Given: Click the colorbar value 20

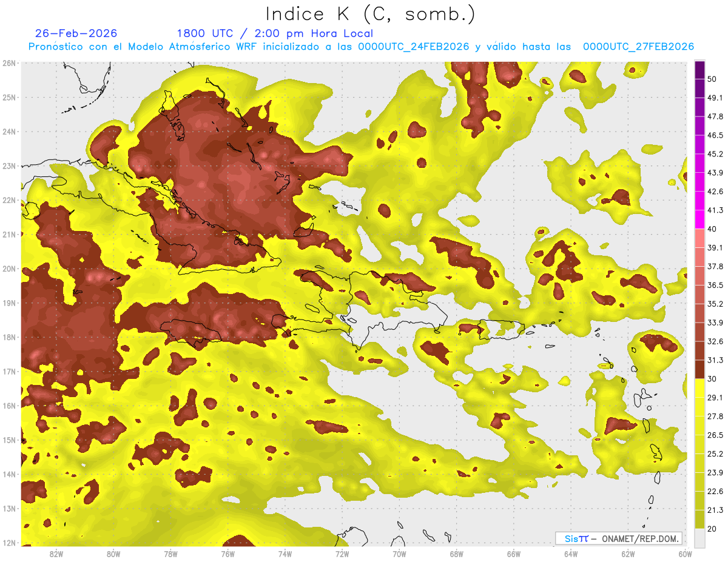Looking at the screenshot, I should [x=712, y=529].
